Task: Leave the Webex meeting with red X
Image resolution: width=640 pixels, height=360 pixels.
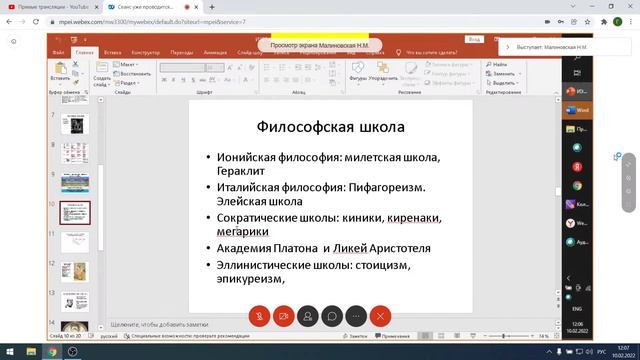Action: (x=380, y=316)
